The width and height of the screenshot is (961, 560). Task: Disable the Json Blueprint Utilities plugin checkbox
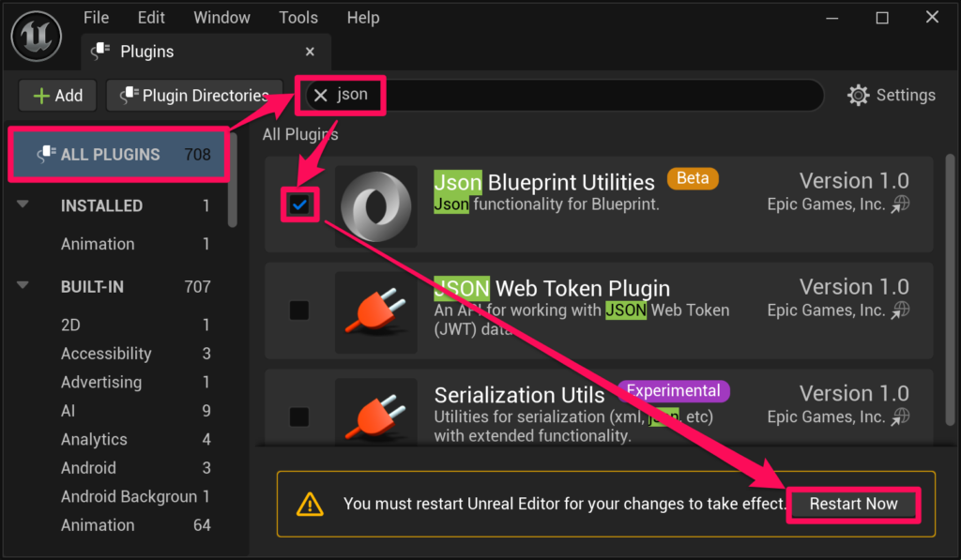pyautogui.click(x=299, y=205)
